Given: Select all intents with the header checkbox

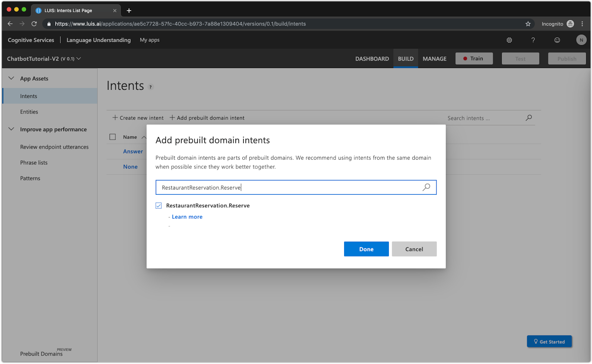Looking at the screenshot, I should [x=112, y=137].
